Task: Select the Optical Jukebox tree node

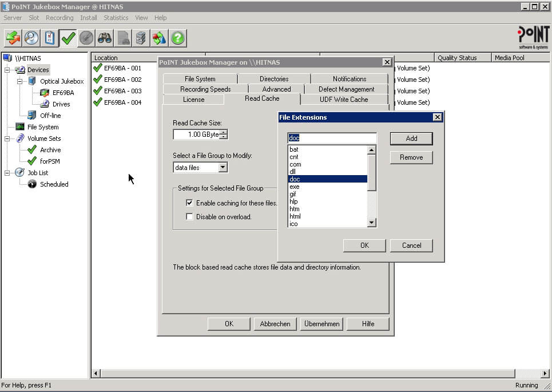Action: click(62, 81)
